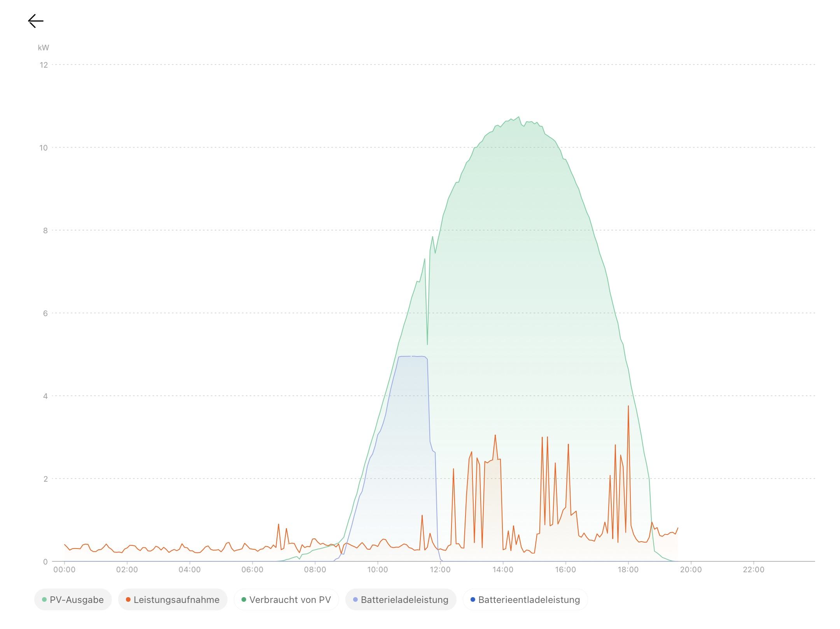This screenshot has height=629, width=840.
Task: Click the flat top of battery charging curve
Action: pos(412,356)
